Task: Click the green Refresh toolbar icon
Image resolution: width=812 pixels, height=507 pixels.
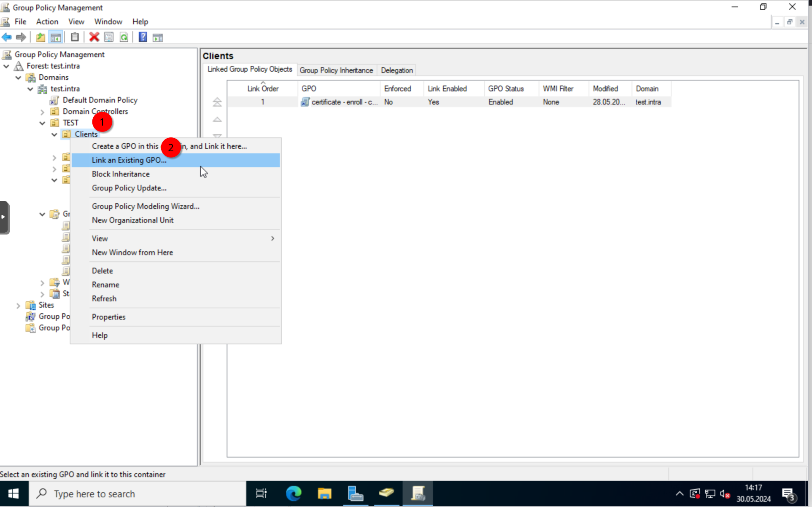Action: [x=124, y=37]
